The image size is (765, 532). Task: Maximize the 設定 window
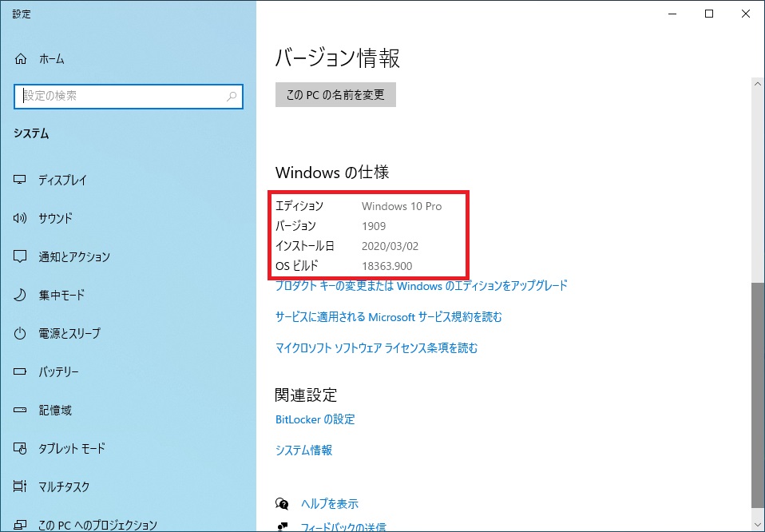(709, 14)
